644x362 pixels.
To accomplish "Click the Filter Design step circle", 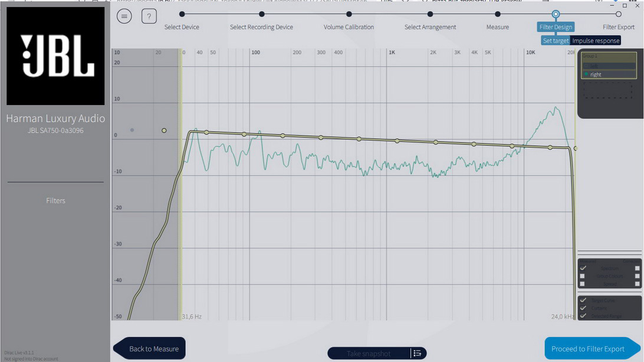I will click(556, 14).
